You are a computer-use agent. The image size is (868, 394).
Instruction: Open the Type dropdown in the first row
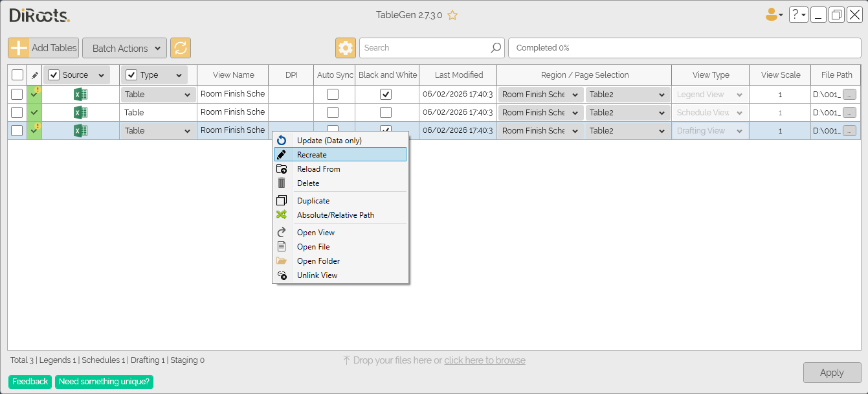coord(159,95)
